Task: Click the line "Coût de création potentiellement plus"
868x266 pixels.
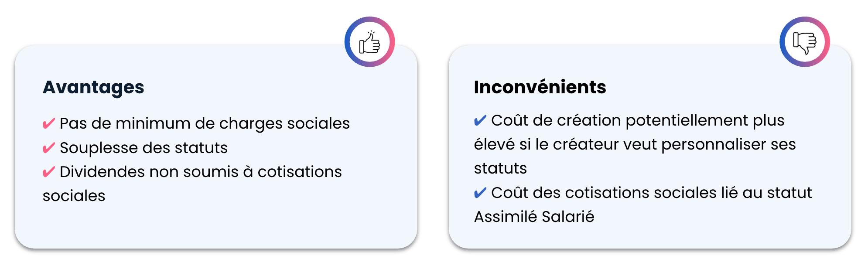Action: tap(637, 121)
